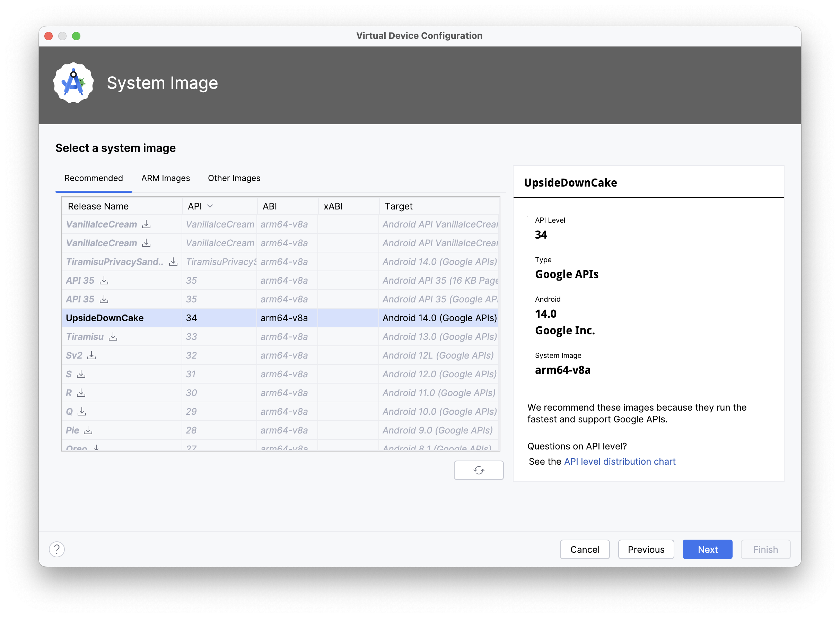Download the Sv2 system image
This screenshot has width=840, height=618.
pyautogui.click(x=92, y=355)
